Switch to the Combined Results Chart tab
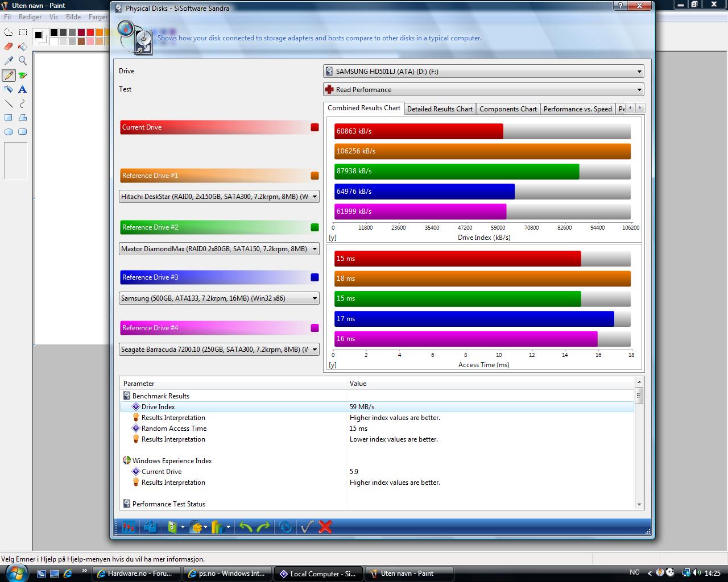728x582 pixels. (x=364, y=108)
